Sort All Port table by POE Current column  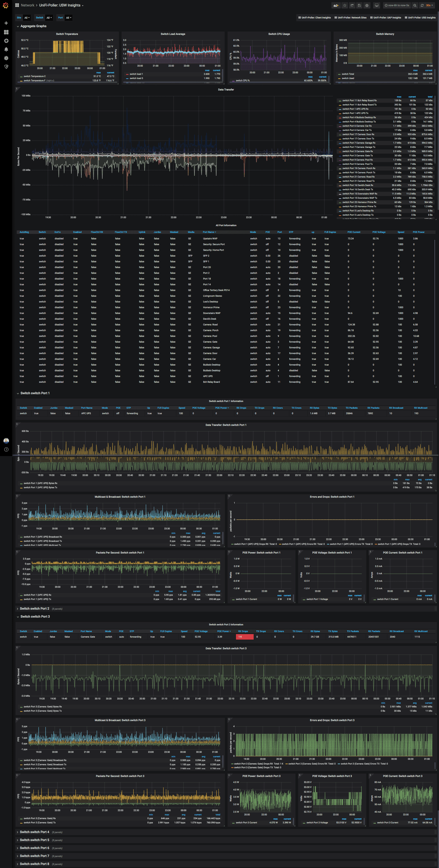354,232
